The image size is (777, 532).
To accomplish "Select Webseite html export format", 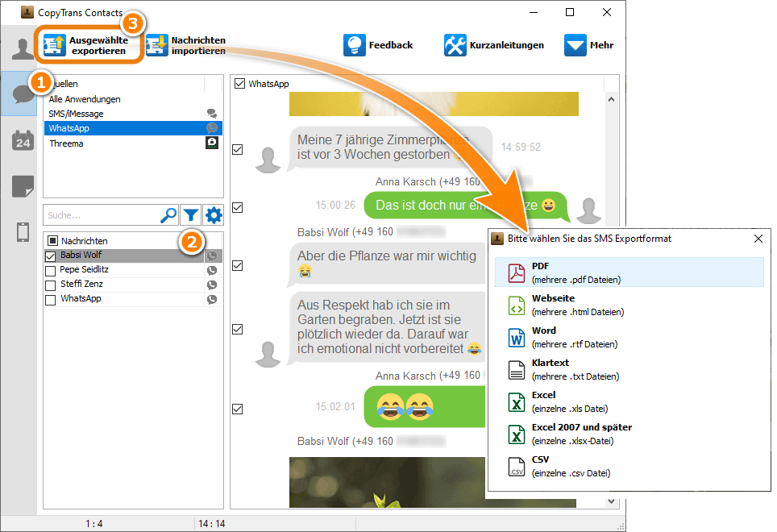I will [x=629, y=305].
